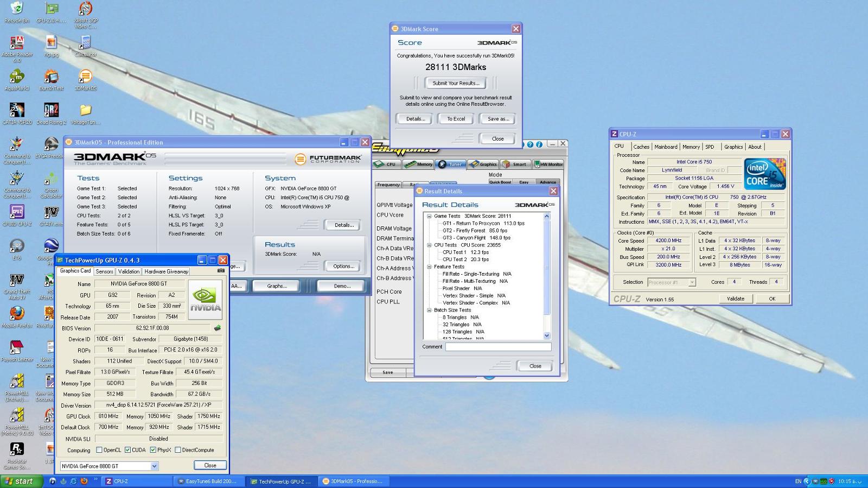Open the Mainboard tab in CPU-Z
868x488 pixels.
666,147
